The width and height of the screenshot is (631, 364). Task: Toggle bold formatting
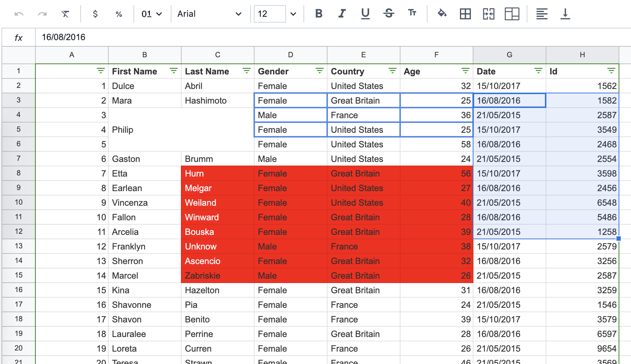click(x=318, y=14)
